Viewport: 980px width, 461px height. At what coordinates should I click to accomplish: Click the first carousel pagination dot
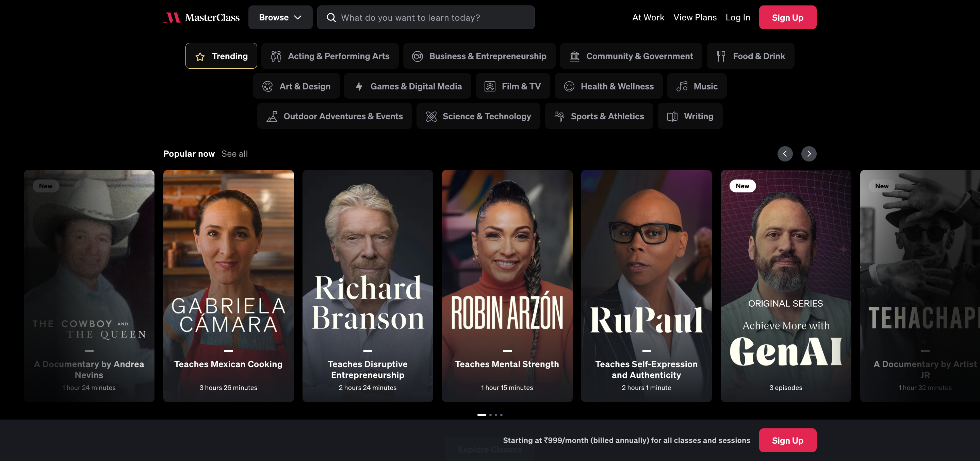click(481, 415)
